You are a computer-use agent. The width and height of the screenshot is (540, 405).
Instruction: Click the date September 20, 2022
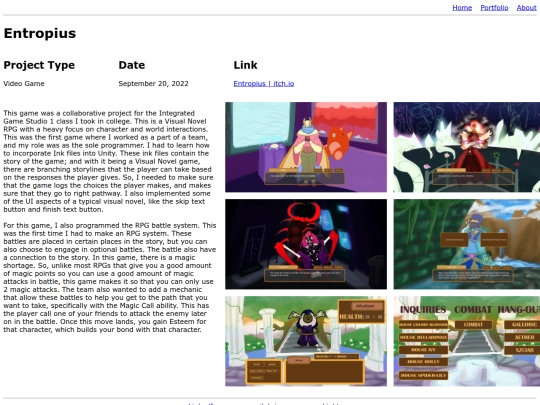click(153, 84)
